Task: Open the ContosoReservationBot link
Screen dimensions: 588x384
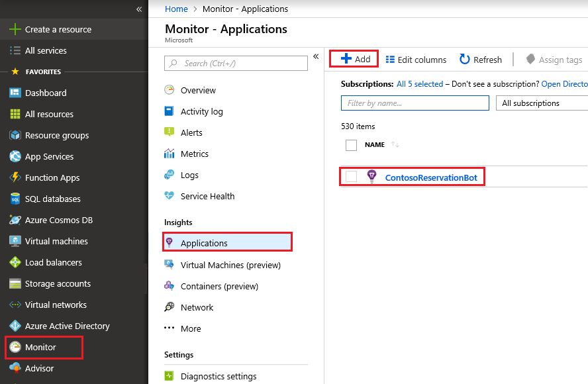Action: tap(431, 177)
